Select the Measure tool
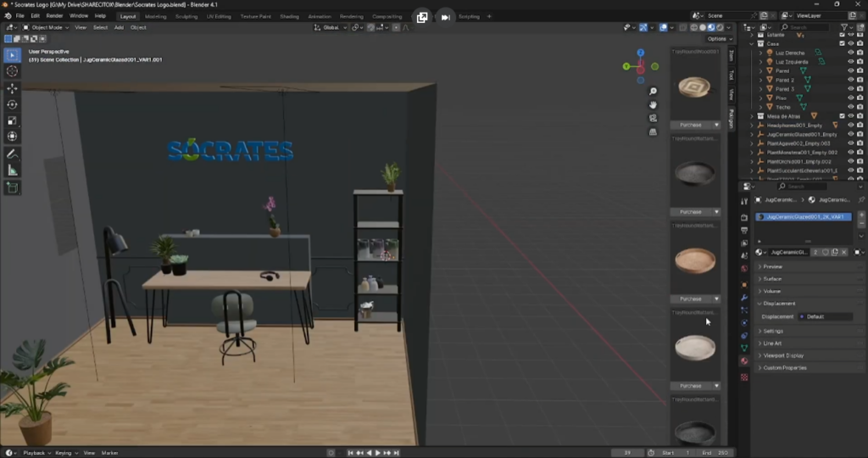This screenshot has width=868, height=458. (x=12, y=170)
